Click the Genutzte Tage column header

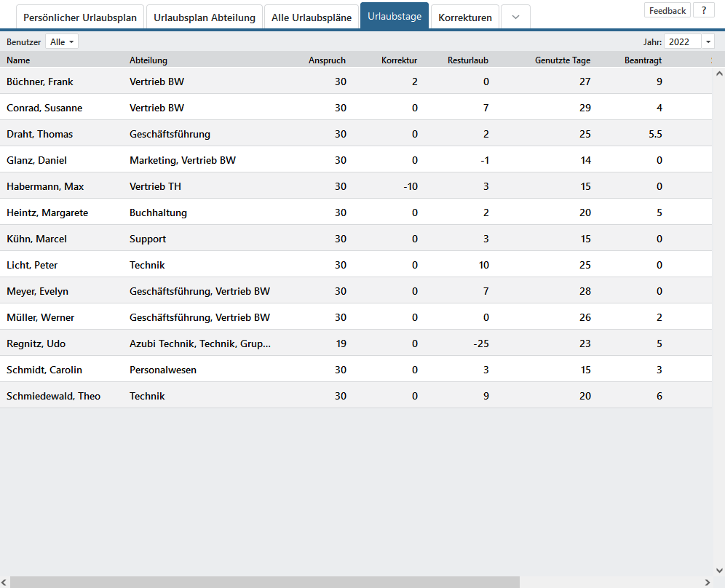562,60
